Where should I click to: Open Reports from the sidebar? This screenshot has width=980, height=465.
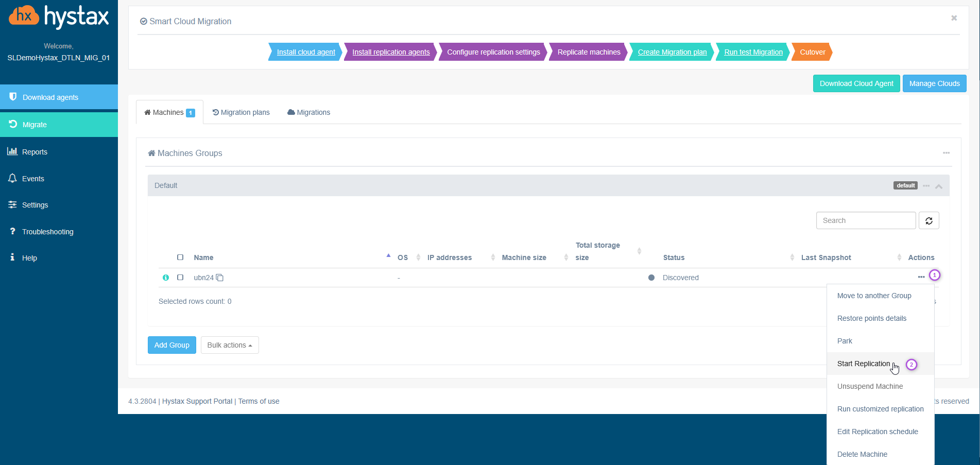click(35, 152)
